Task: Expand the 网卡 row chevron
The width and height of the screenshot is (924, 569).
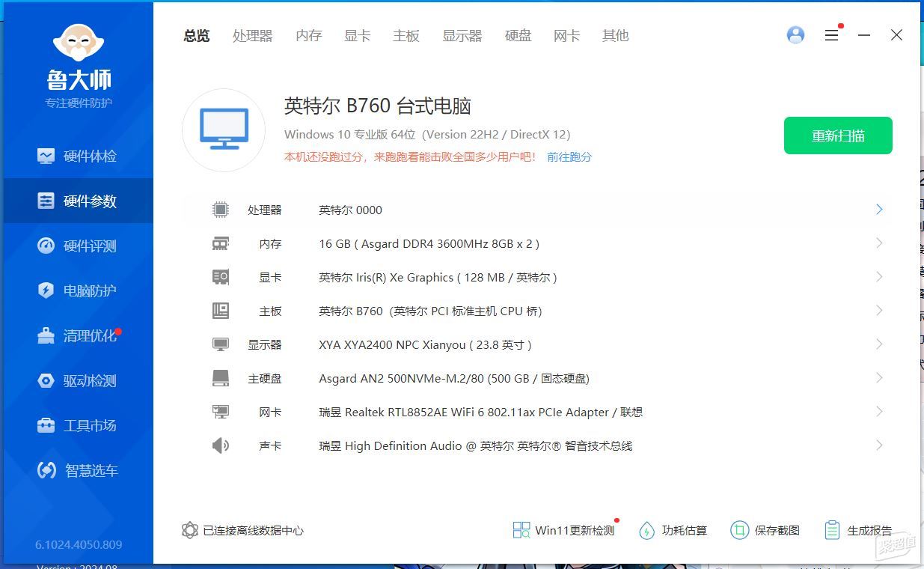Action: tap(880, 412)
